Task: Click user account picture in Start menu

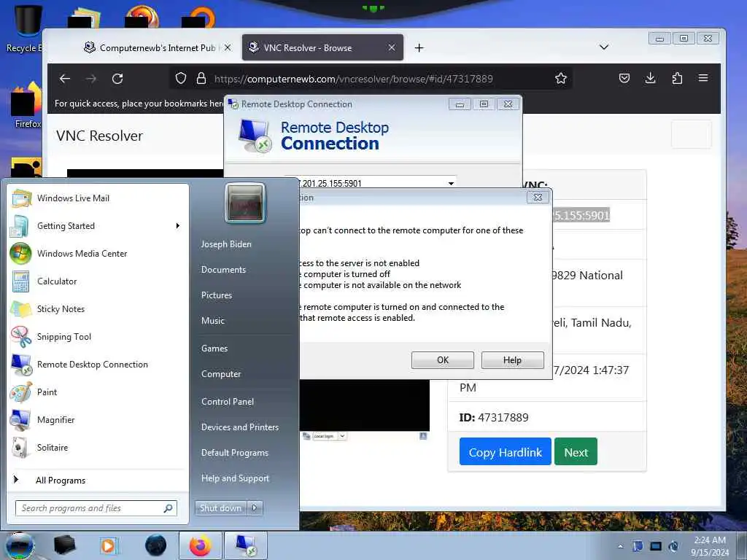Action: coord(245,203)
